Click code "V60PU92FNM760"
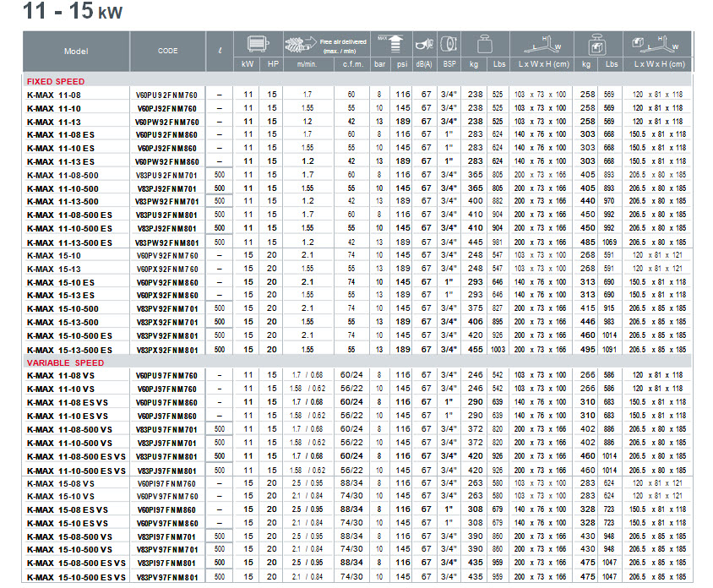The image size is (713, 588). tap(167, 95)
